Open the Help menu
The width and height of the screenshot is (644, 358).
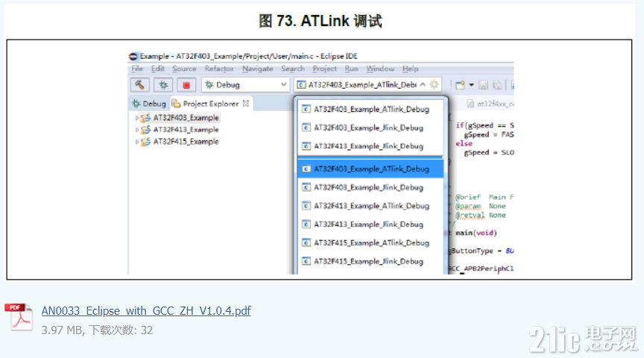410,69
